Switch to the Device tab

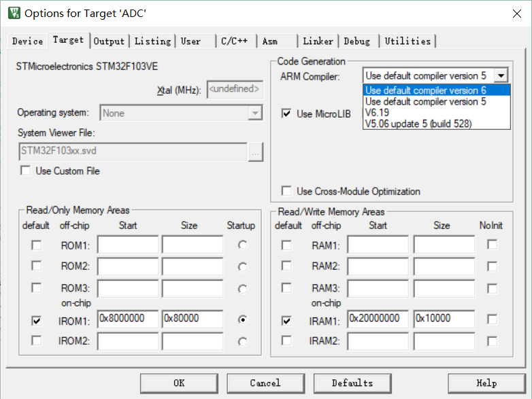pyautogui.click(x=27, y=41)
